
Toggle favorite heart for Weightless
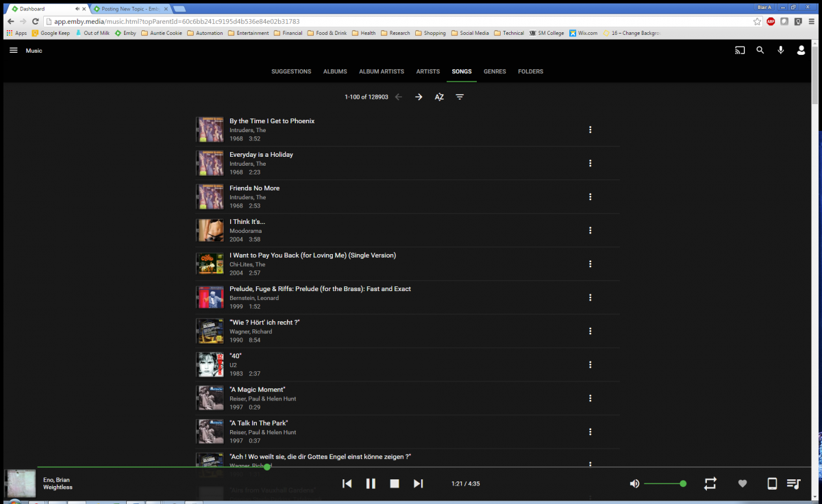(742, 483)
